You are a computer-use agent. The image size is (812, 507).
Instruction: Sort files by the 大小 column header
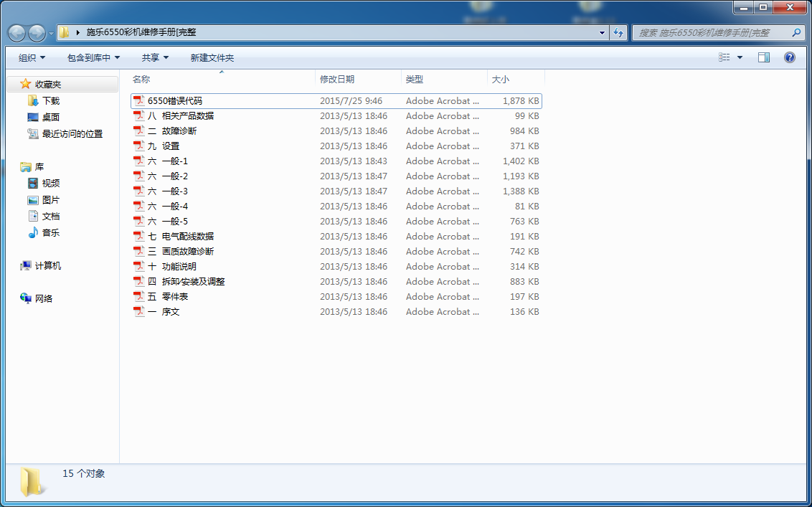click(x=516, y=79)
